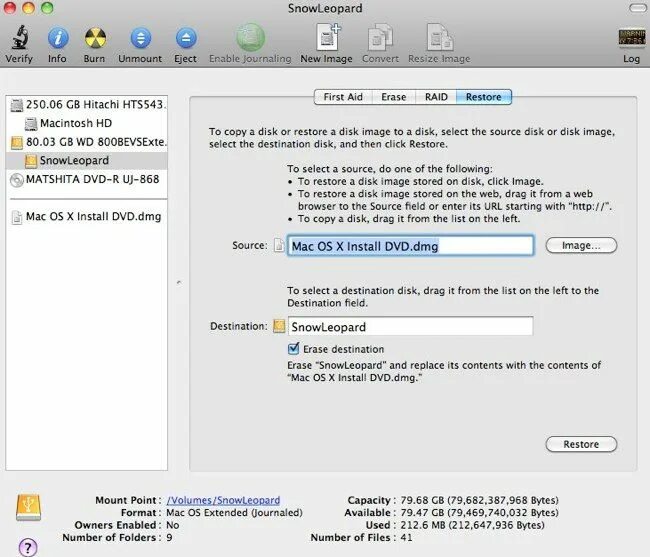
Task: Switch to the First Aid tab
Action: tap(343, 97)
